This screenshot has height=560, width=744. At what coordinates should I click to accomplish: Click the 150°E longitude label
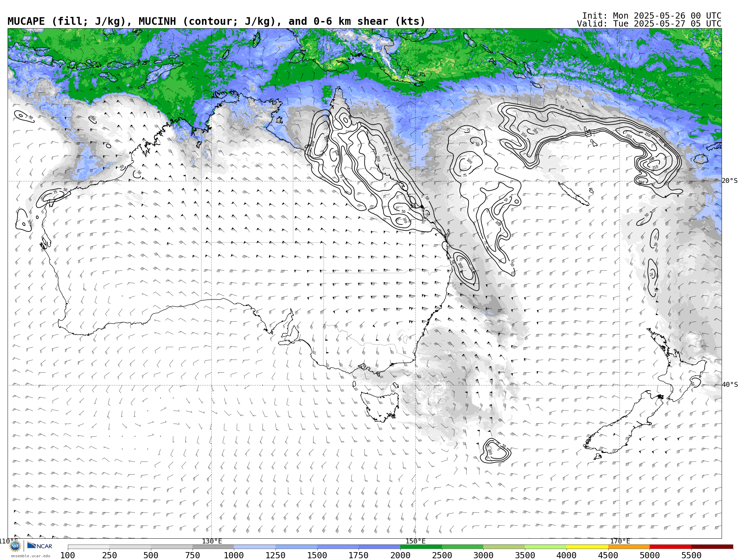[415, 541]
